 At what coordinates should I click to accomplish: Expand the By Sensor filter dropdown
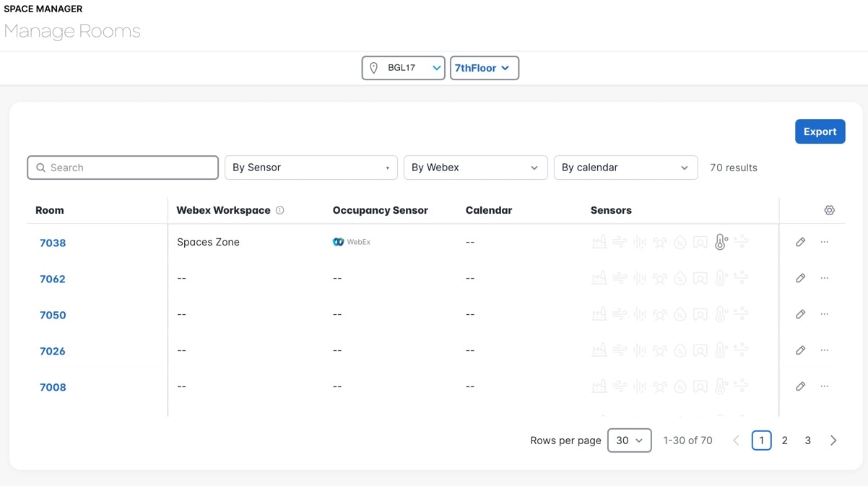coord(311,168)
